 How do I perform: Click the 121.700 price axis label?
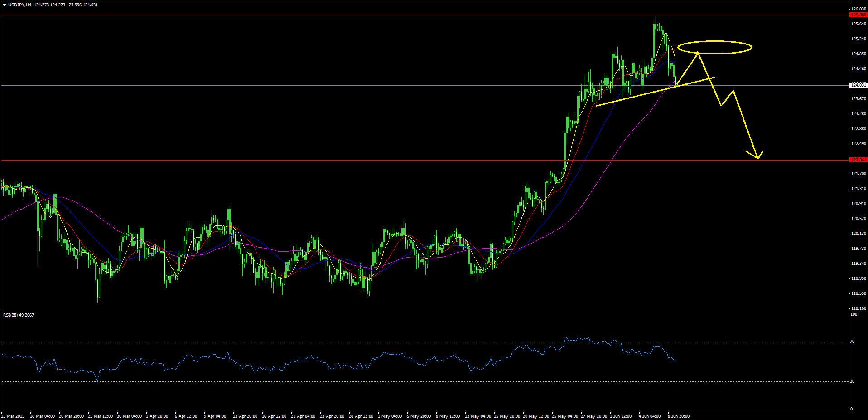(859, 174)
